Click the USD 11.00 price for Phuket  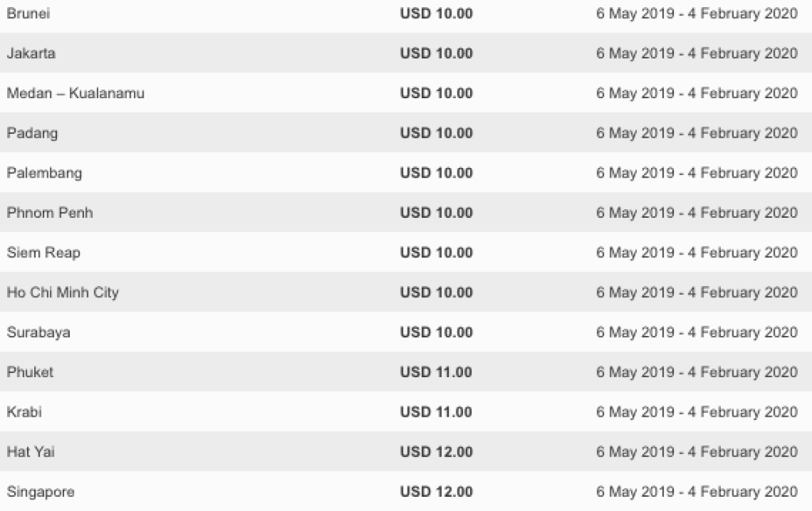[x=436, y=372]
